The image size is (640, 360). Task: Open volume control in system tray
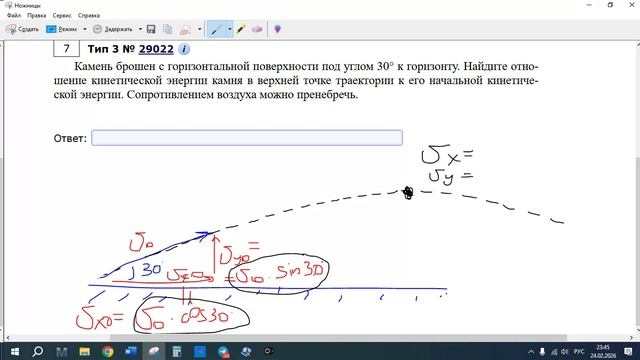[564, 351]
